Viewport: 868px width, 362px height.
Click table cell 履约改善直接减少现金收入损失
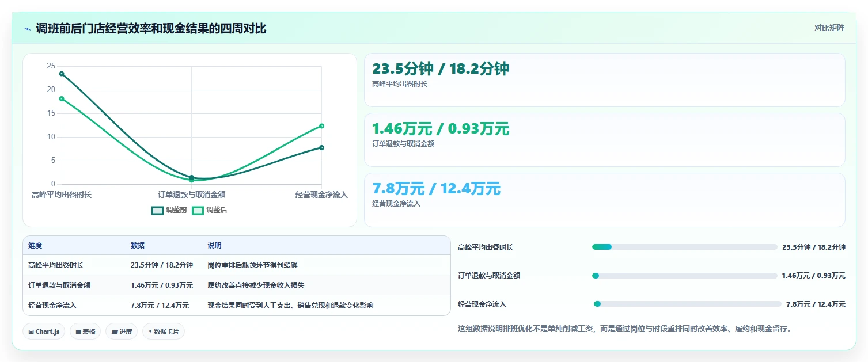click(x=256, y=285)
